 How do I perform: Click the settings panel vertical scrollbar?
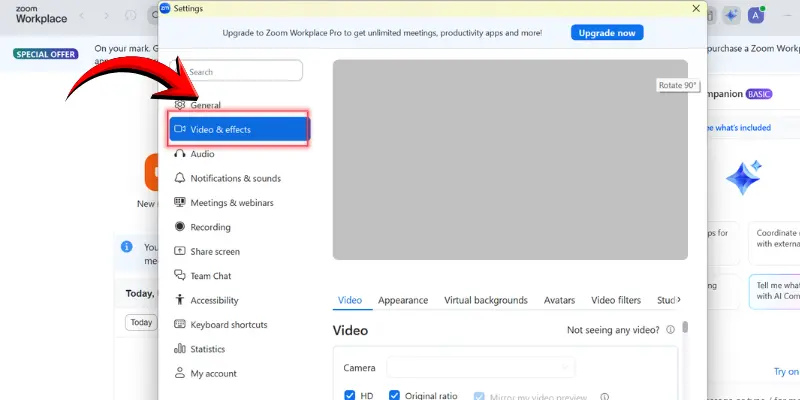coord(685,327)
